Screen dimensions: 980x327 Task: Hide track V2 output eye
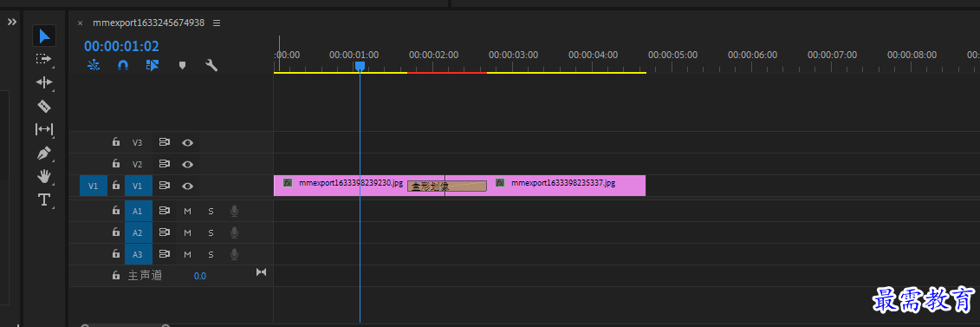[x=187, y=164]
